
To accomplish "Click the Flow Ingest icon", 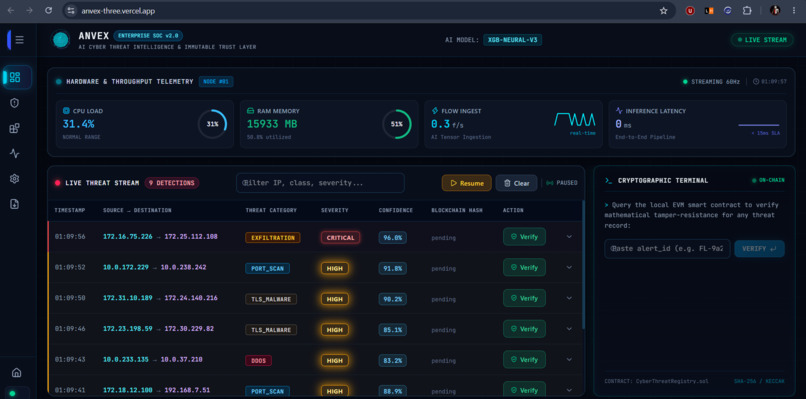I will (434, 111).
